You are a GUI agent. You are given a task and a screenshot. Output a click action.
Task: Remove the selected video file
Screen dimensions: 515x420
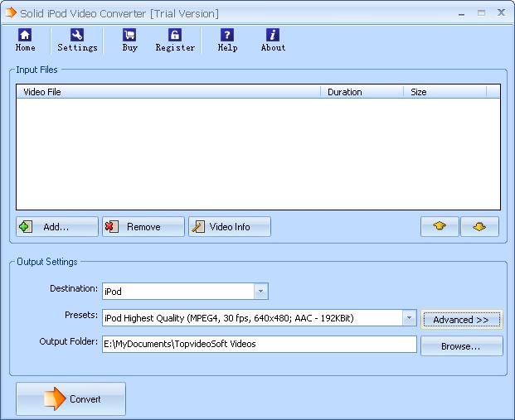[143, 227]
